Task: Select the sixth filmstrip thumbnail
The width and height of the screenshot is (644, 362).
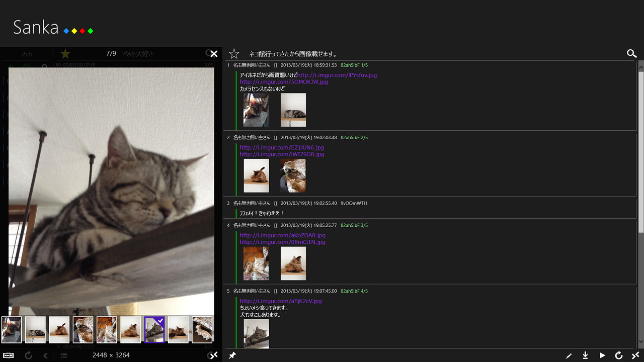Action: 130,330
